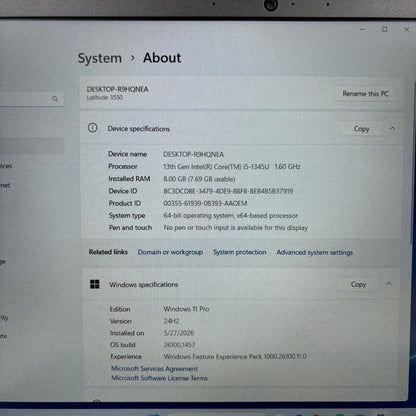Collapse the Windows specifications section chevron
Viewport: 416px width, 416px height.
389,284
